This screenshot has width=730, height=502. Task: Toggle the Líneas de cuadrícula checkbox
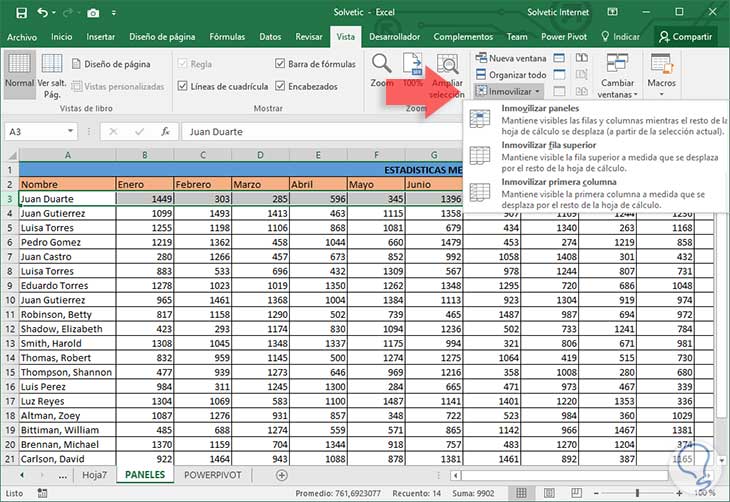pyautogui.click(x=182, y=86)
